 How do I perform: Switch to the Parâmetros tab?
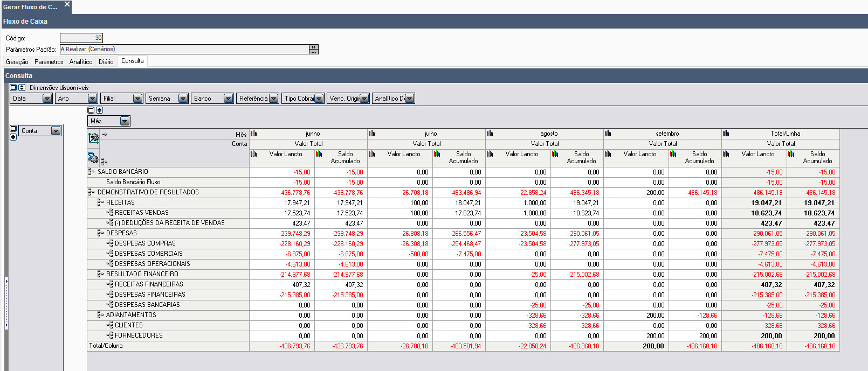[x=49, y=62]
